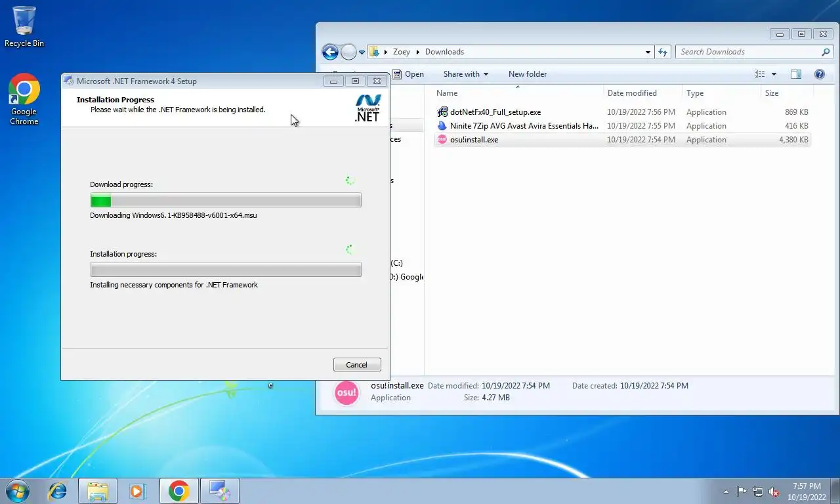Switch to Google Chrome in the taskbar
The image size is (840, 504).
tap(178, 491)
